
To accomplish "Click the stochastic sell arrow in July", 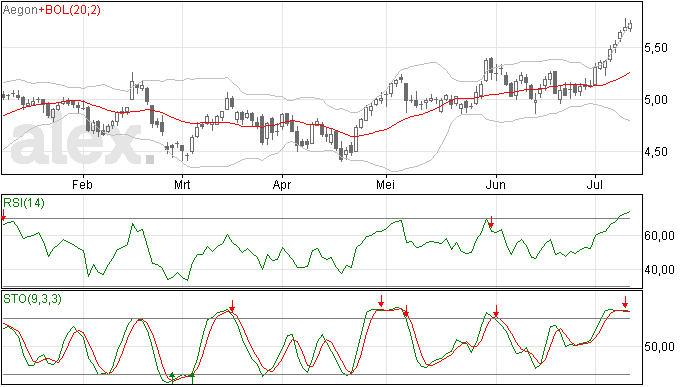I will click(625, 302).
